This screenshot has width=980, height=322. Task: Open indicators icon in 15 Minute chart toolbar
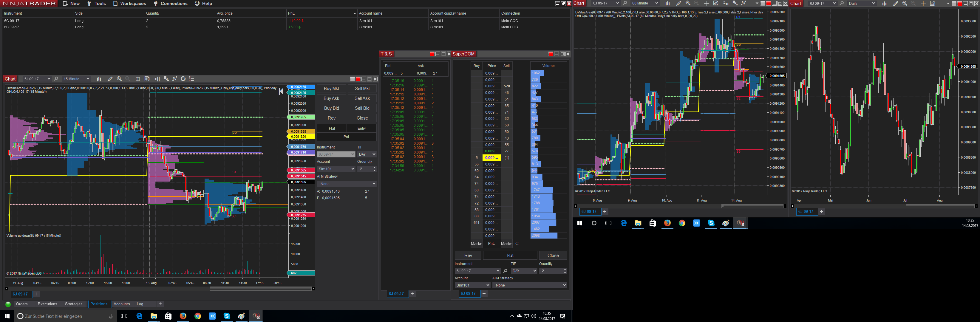(x=166, y=79)
